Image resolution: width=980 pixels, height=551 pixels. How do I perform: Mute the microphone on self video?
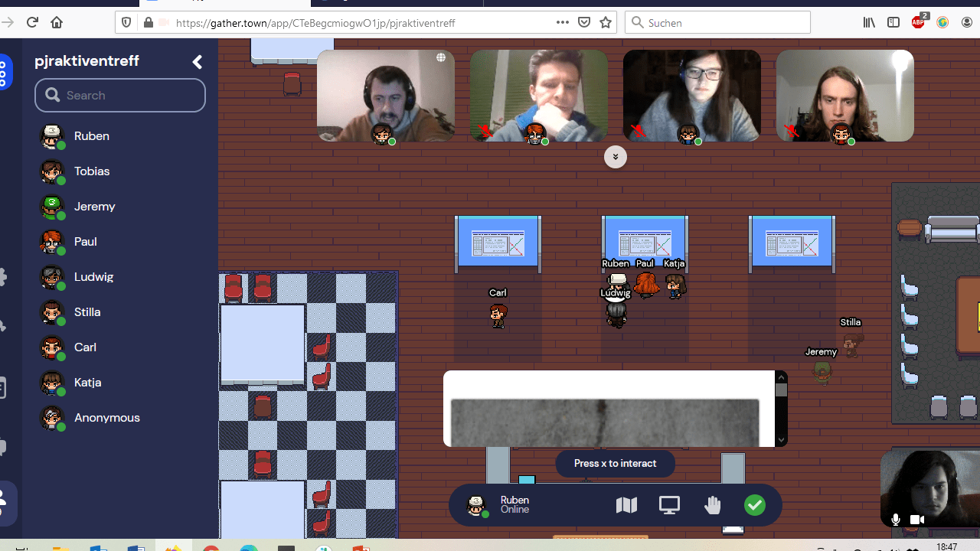[896, 520]
